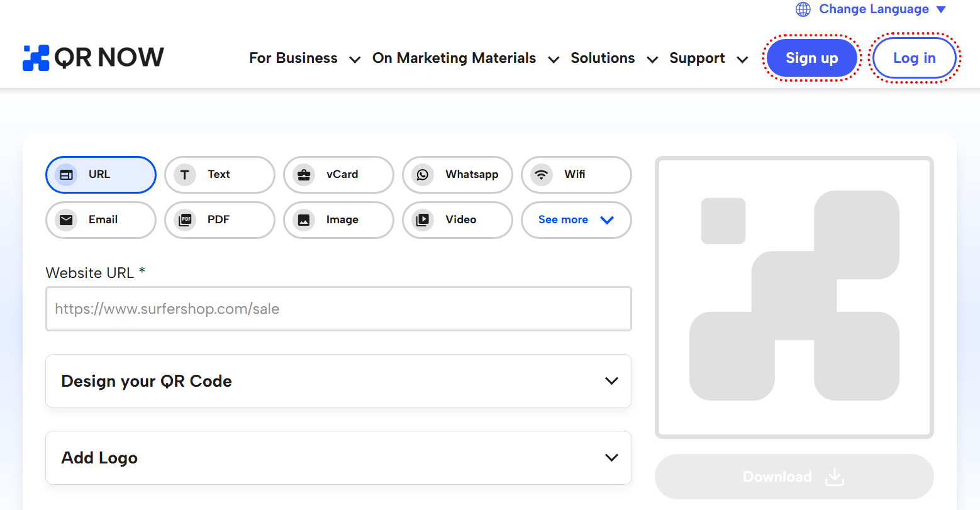Screen dimensions: 980x510
Task: Open the For Business menu
Action: [x=304, y=58]
